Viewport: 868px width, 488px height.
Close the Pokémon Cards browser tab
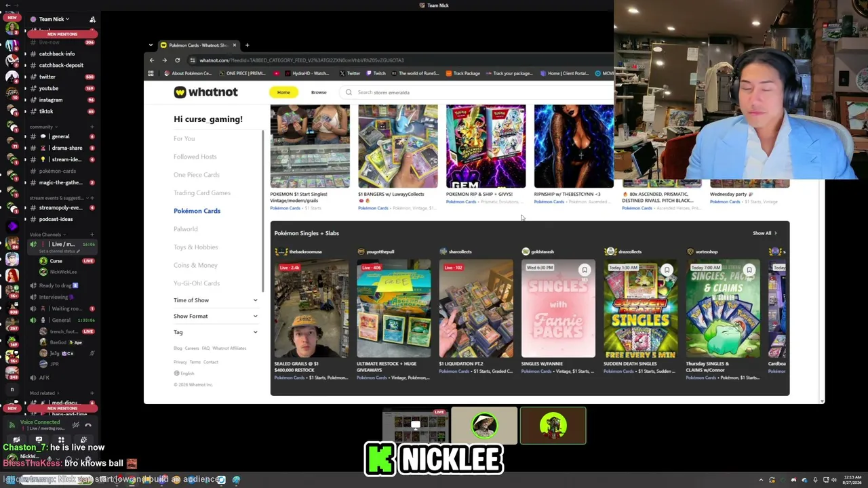click(234, 45)
